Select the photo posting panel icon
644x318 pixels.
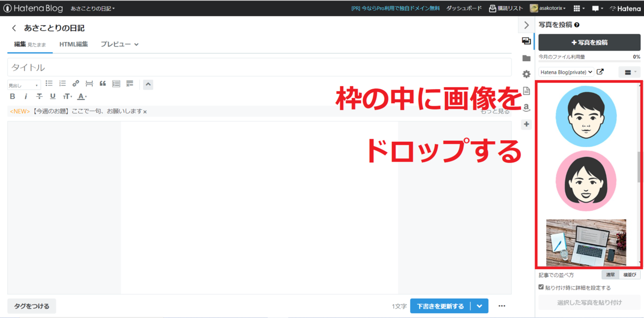click(x=526, y=40)
